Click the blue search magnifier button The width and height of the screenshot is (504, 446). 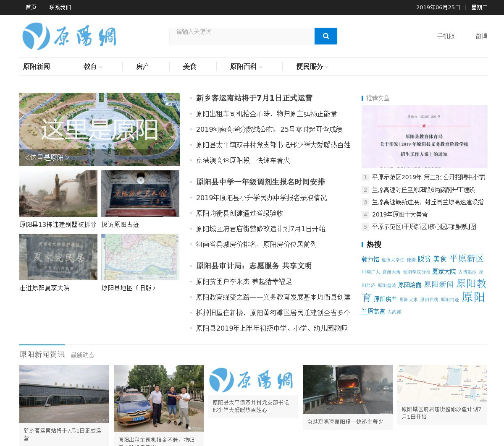325,36
